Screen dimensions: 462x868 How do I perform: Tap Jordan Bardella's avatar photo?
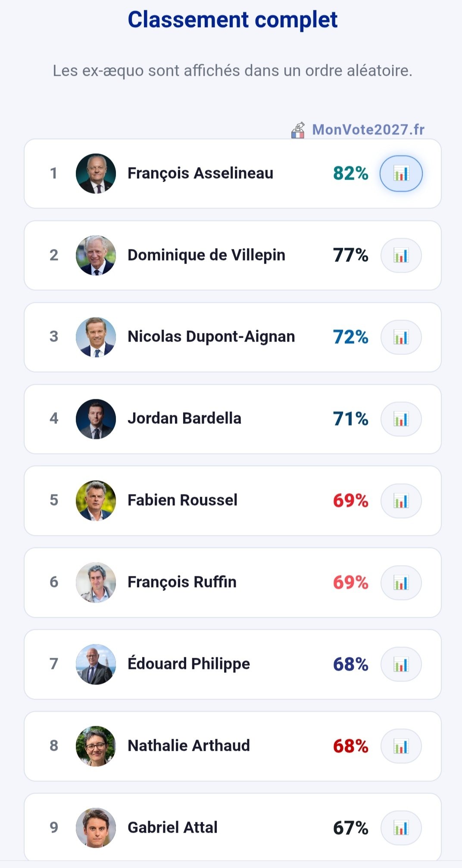click(x=96, y=419)
